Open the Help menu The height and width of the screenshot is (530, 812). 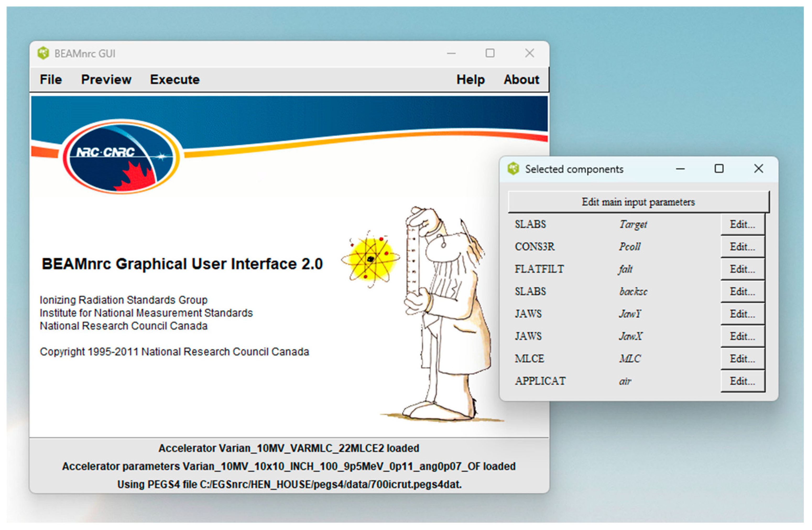click(x=471, y=79)
